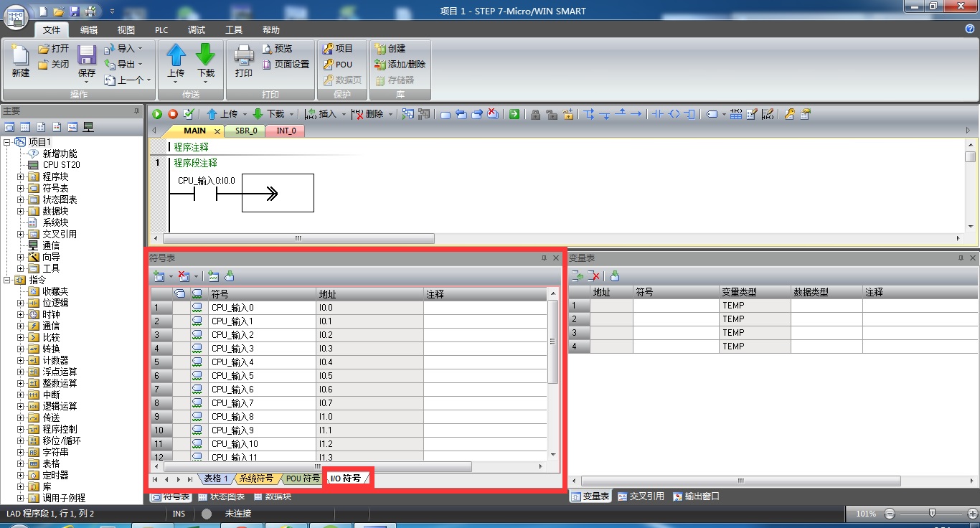Select the 系统符号 sheet tab
Viewport: 980px width, 528px height.
(256, 478)
